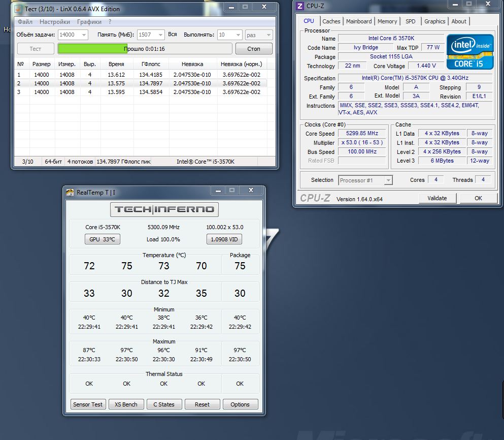
Task: Minimize the RealTemp window
Action: click(x=218, y=190)
